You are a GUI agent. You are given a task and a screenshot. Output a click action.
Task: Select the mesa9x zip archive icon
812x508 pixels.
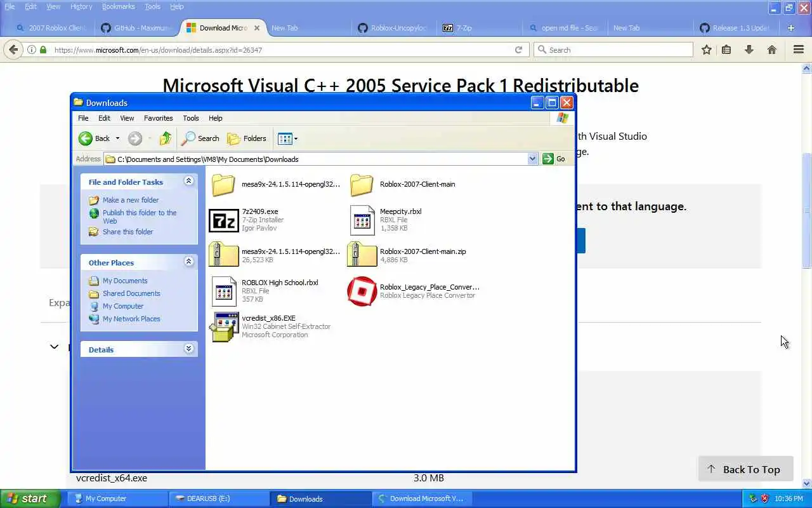(223, 255)
